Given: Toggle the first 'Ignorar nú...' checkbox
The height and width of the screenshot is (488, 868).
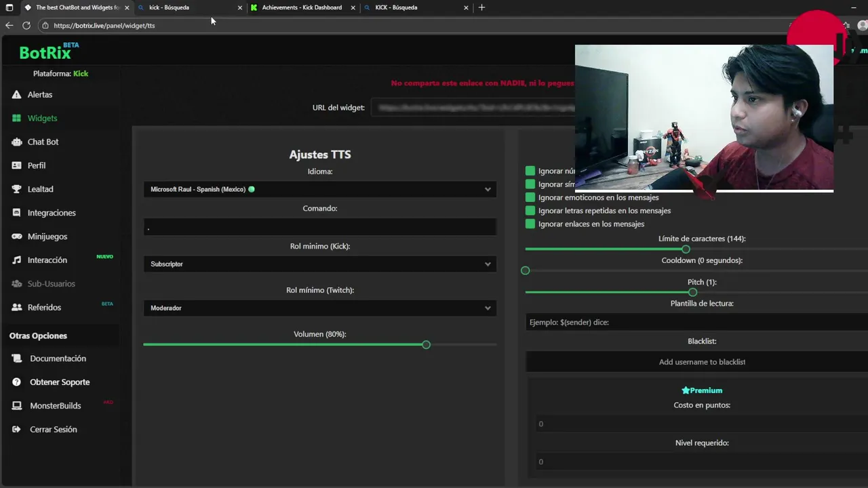Looking at the screenshot, I should [530, 171].
